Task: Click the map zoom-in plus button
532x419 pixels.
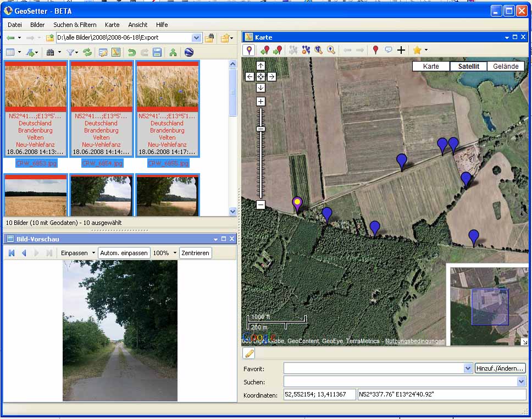Action: [261, 102]
